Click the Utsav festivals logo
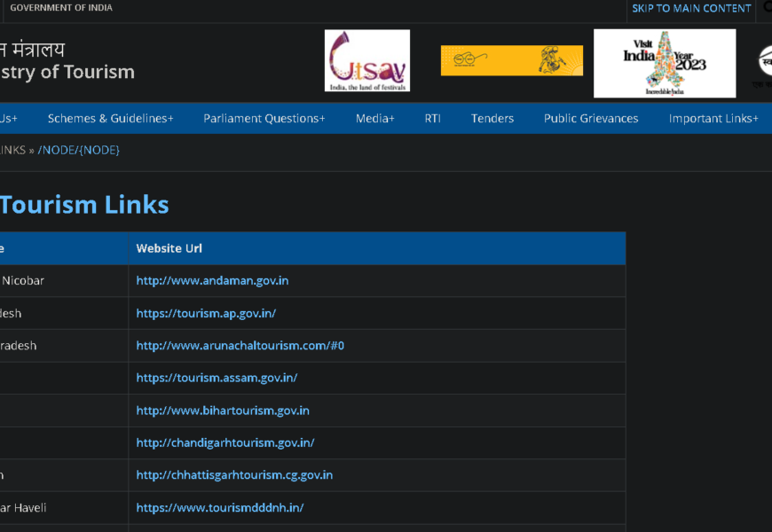 pos(366,61)
